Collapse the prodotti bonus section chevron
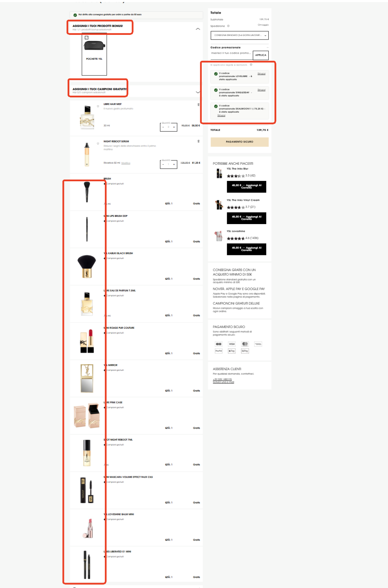This screenshot has height=588, width=388. pos(198,29)
